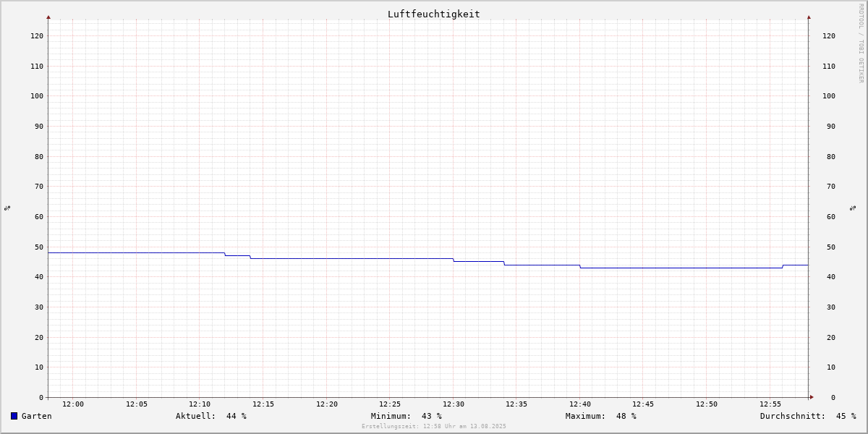This screenshot has height=434, width=868.
Task: Click the 12:40 time axis label
Action: pyautogui.click(x=580, y=404)
